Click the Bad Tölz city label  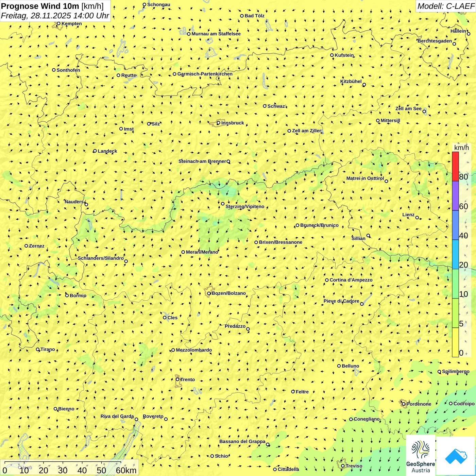255,16
